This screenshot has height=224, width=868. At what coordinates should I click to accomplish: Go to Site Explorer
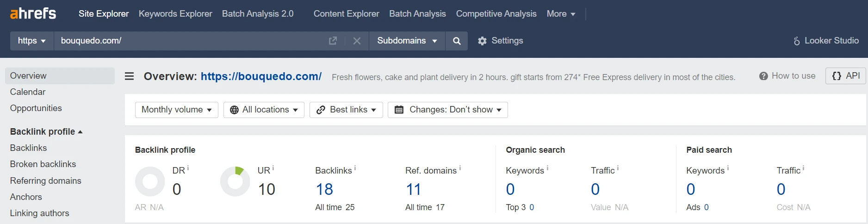[104, 14]
